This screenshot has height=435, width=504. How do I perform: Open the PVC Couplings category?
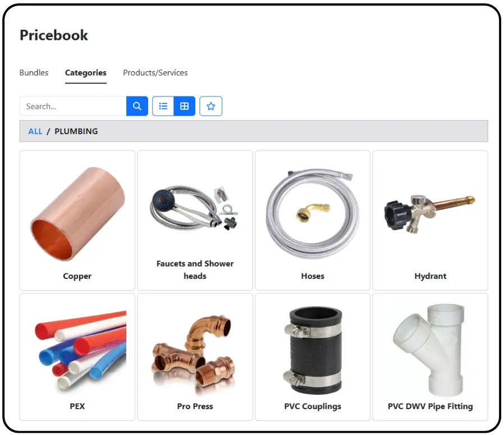pos(313,357)
